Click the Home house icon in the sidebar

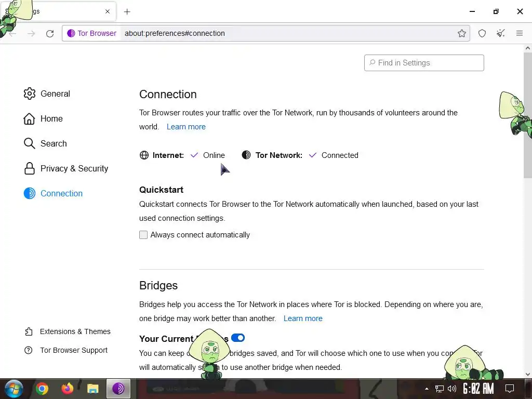tap(29, 119)
